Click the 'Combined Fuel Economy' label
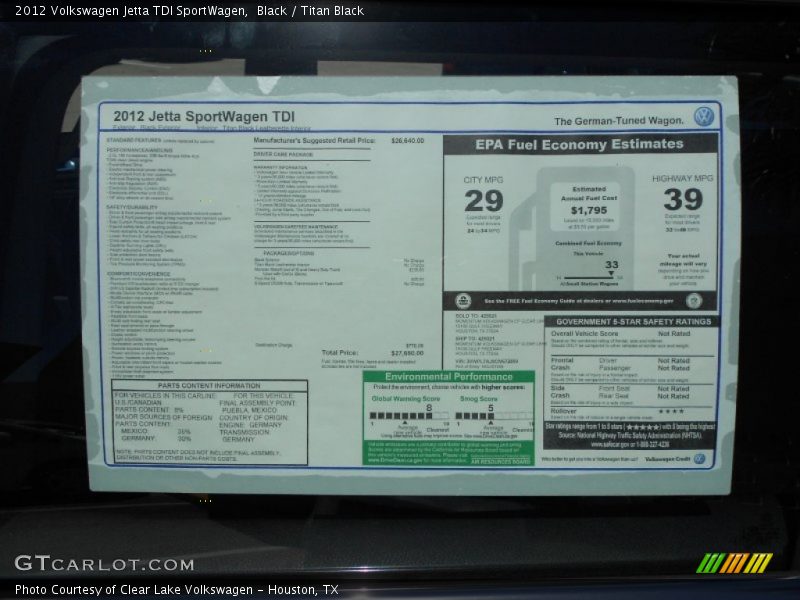The width and height of the screenshot is (800, 600). [x=588, y=243]
